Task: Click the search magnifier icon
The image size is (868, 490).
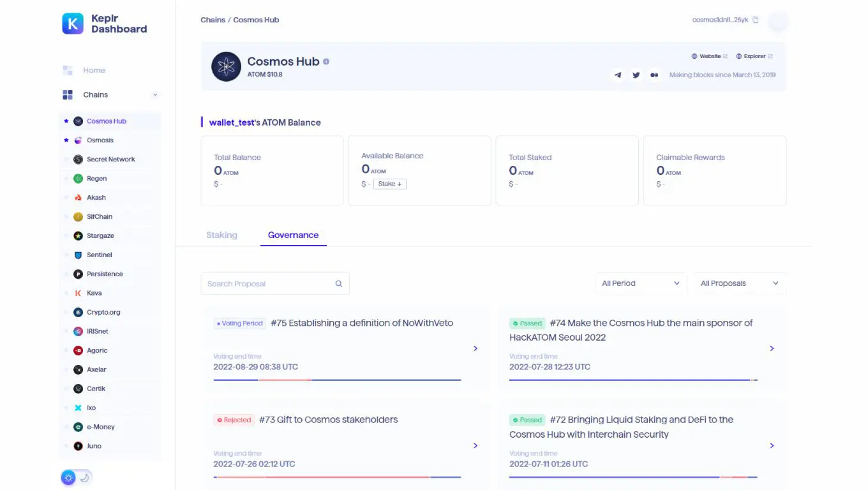Action: pos(339,284)
